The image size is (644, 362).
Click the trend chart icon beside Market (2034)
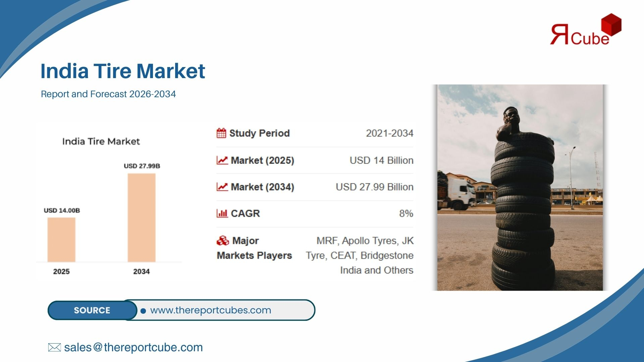pos(222,187)
